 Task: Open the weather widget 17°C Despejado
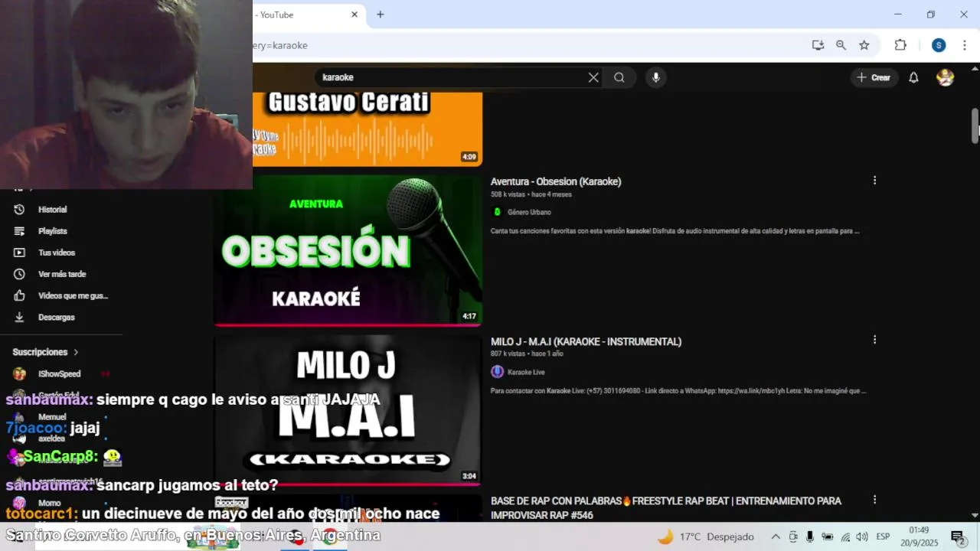[706, 536]
